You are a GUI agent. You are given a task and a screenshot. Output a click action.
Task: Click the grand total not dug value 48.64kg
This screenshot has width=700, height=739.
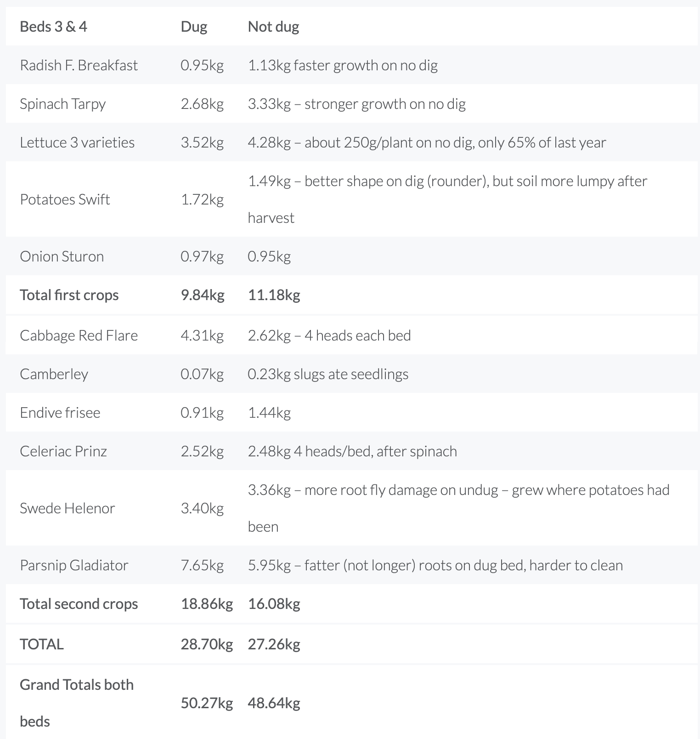[274, 703]
